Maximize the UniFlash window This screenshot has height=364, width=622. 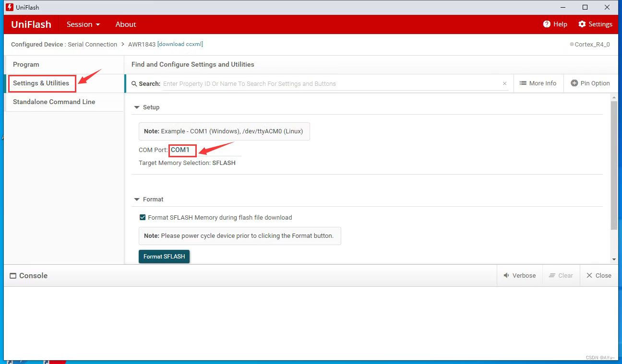[x=585, y=7]
